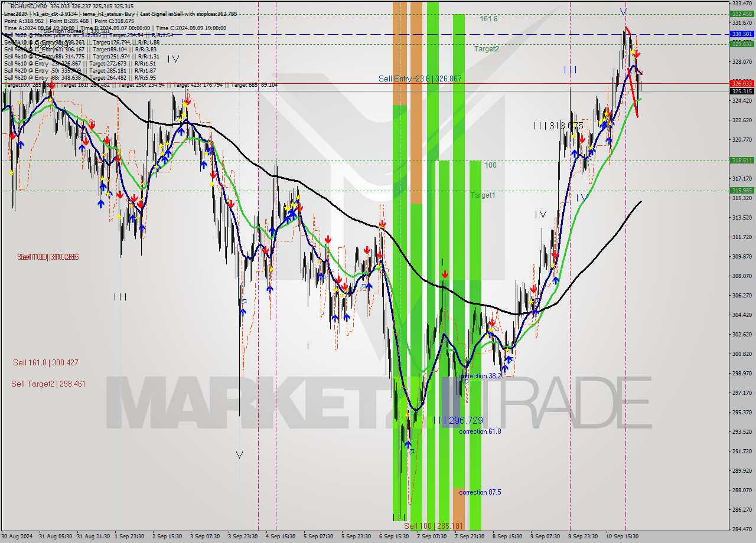Image resolution: width=756 pixels, height=543 pixels.
Task: Click the '4 Sep 15:30' time label
Action: [281, 537]
